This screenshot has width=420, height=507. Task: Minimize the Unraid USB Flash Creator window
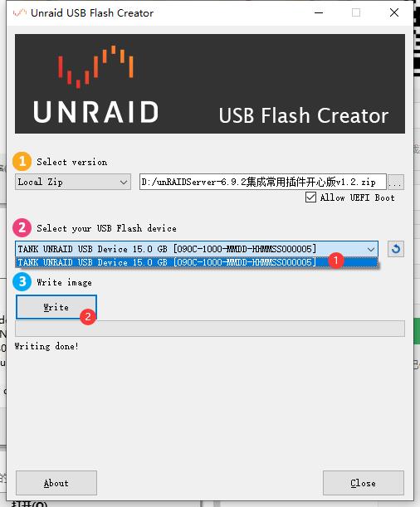click(319, 13)
